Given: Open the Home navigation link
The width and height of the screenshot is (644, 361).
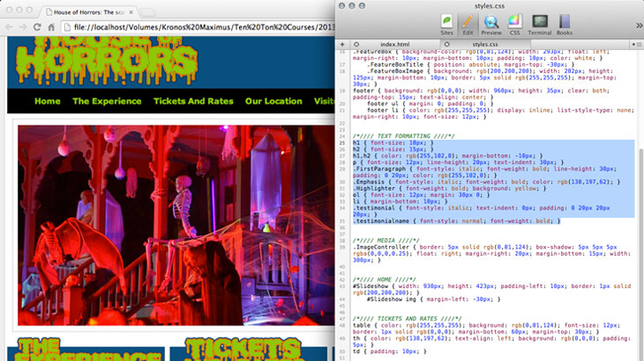Looking at the screenshot, I should tap(47, 102).
